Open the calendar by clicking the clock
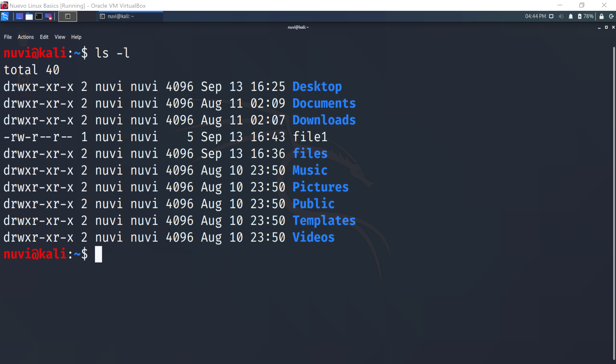 [536, 16]
